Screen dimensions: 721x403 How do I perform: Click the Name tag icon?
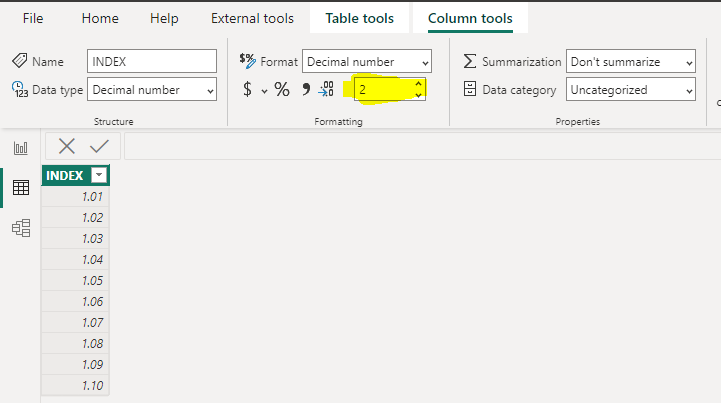pos(19,60)
